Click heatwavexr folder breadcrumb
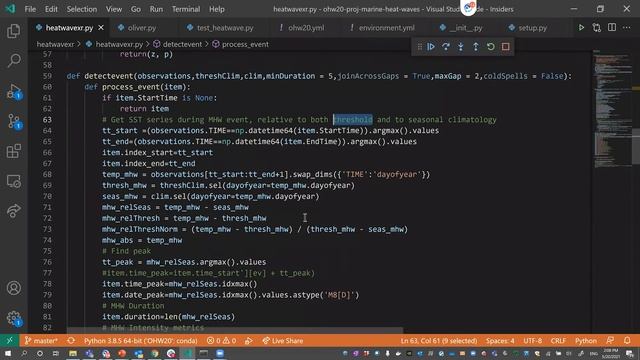The image size is (640, 360). (x=56, y=44)
